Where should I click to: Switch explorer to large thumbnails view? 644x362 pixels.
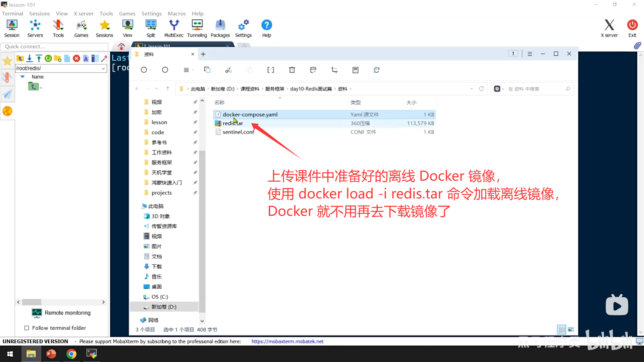(571, 329)
